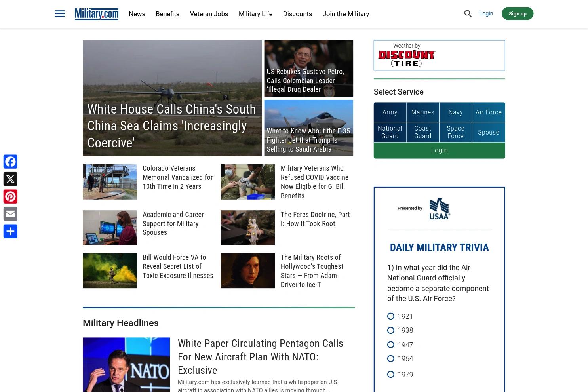Open the hamburger navigation menu
Screen dimensions: 588x392
pyautogui.click(x=60, y=14)
